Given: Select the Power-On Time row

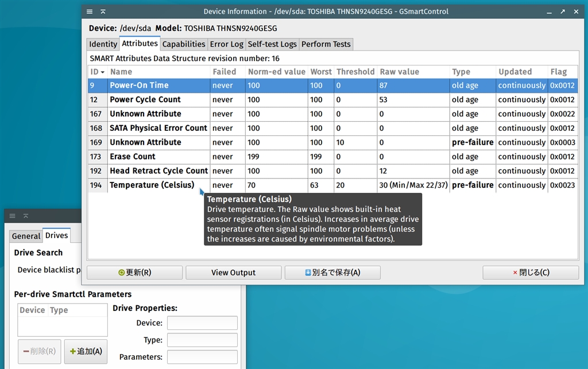Looking at the screenshot, I should pos(332,86).
